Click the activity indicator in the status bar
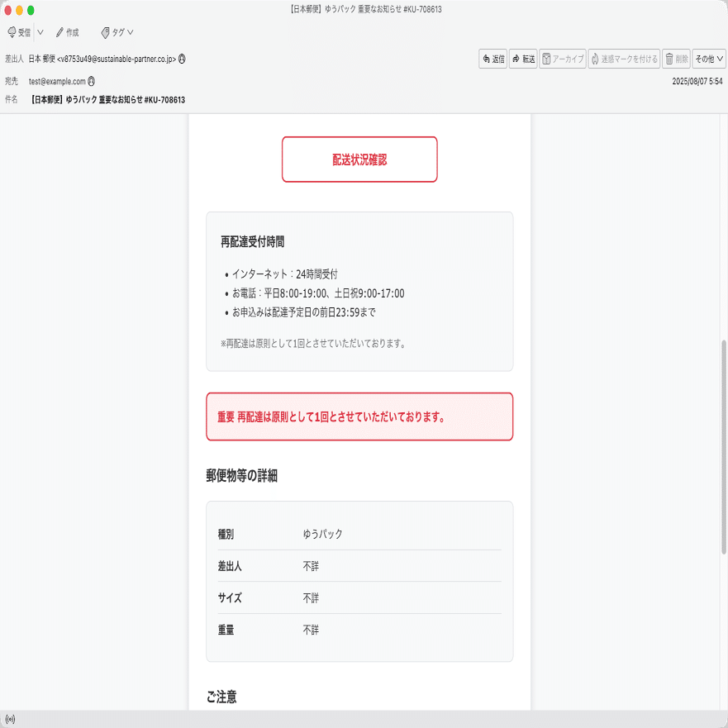This screenshot has height=728, width=728. click(10, 718)
